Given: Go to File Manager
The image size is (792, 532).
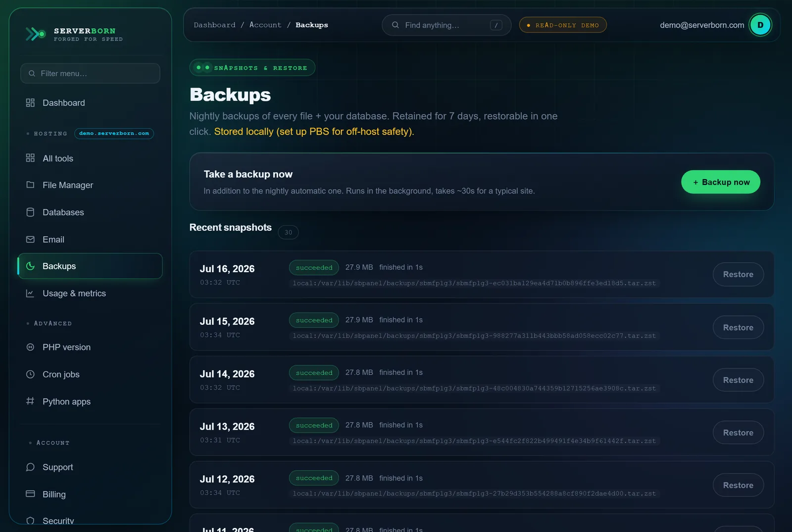Looking at the screenshot, I should pos(90,185).
